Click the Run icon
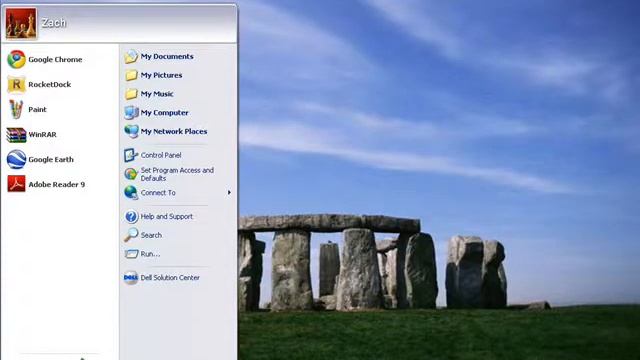The image size is (640, 360). click(131, 254)
